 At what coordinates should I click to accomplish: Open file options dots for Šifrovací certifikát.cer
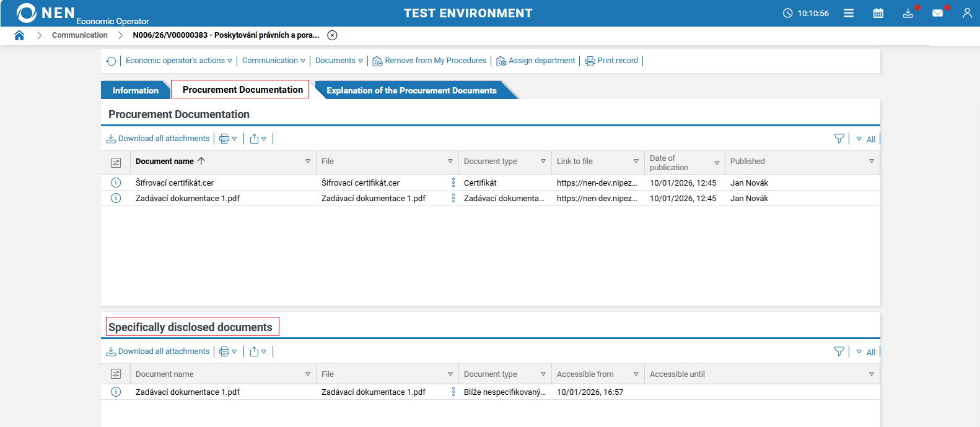tap(453, 183)
